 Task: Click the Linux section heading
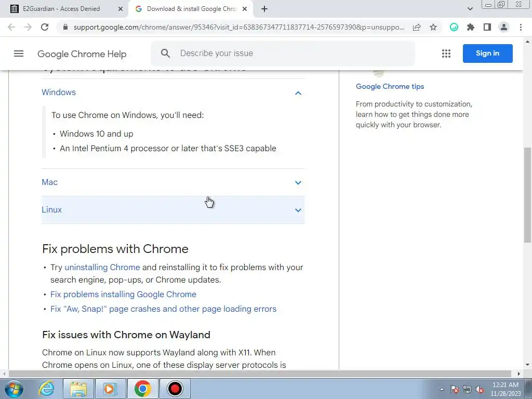pos(51,210)
